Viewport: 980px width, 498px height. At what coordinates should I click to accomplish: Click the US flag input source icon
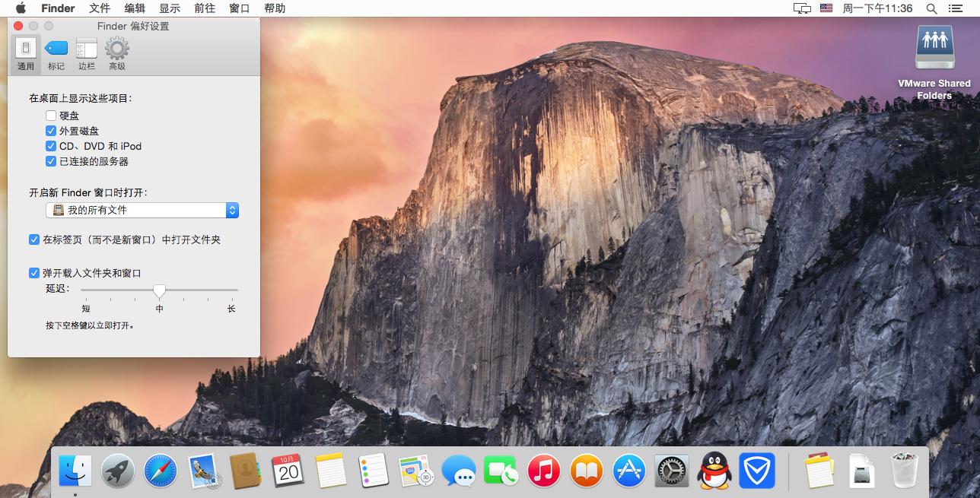point(826,8)
